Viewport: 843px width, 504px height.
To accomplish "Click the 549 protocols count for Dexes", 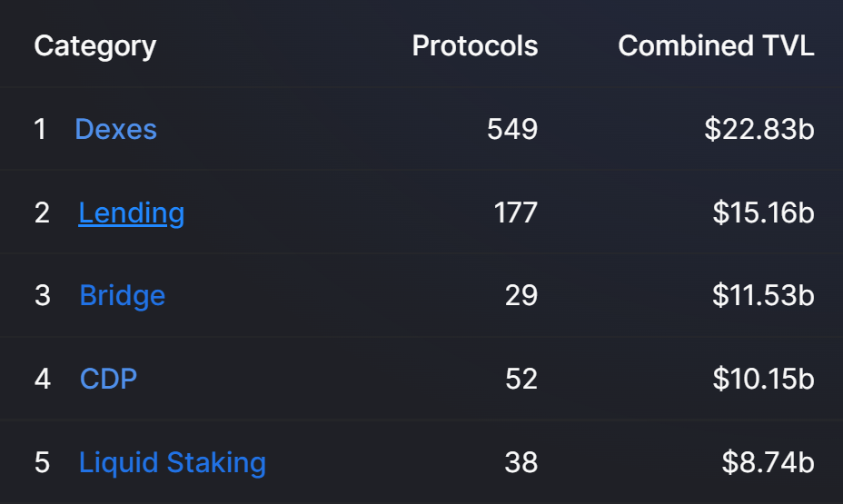I will 511,129.
